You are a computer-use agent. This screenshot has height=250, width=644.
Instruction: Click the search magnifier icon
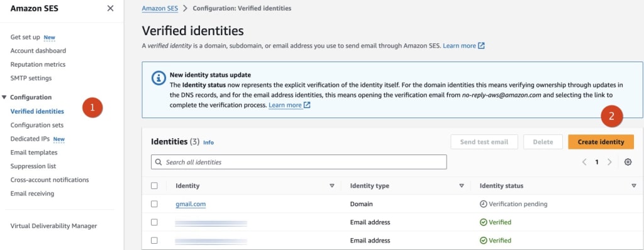pos(158,162)
